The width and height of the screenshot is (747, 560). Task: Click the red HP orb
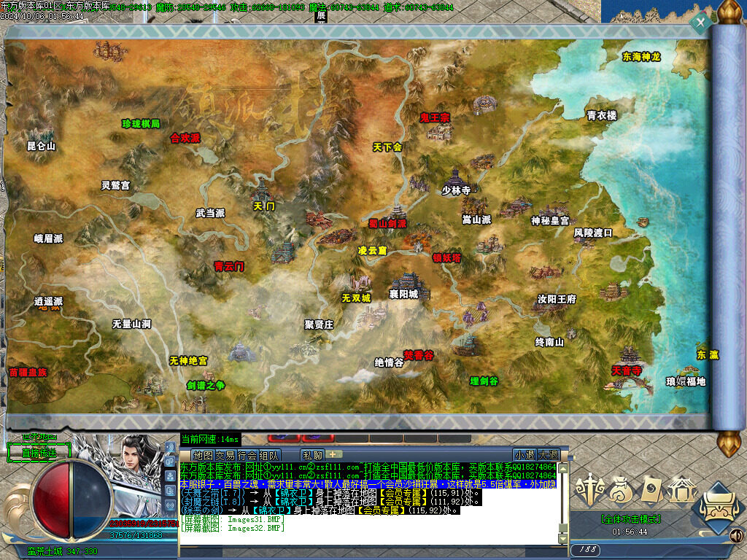(x=51, y=500)
